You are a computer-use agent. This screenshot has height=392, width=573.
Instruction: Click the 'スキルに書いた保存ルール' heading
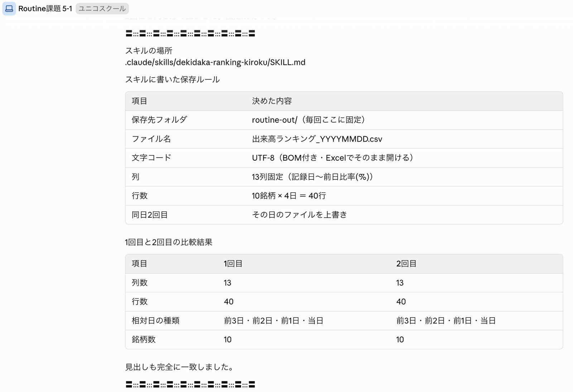click(x=172, y=79)
